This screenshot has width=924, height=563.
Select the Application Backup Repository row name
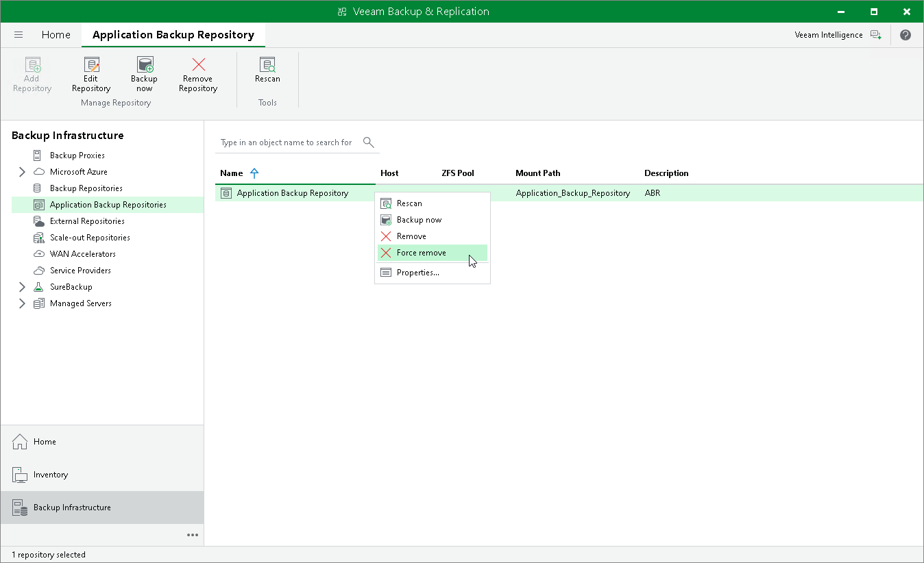point(293,193)
